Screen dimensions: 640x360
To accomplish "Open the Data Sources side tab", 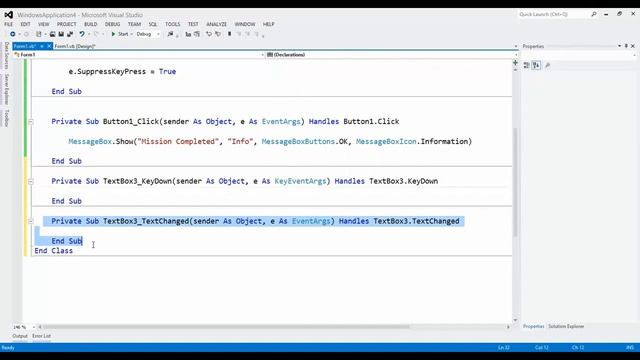I will [7, 56].
